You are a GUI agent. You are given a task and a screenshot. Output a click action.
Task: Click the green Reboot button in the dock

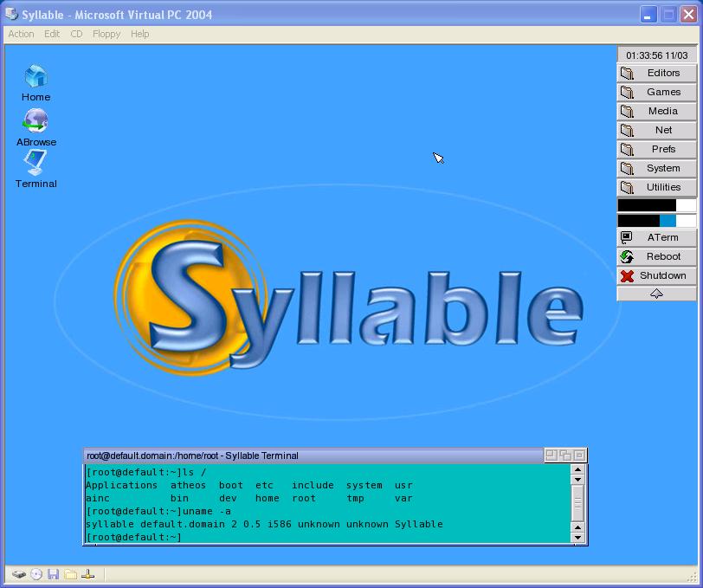point(657,256)
